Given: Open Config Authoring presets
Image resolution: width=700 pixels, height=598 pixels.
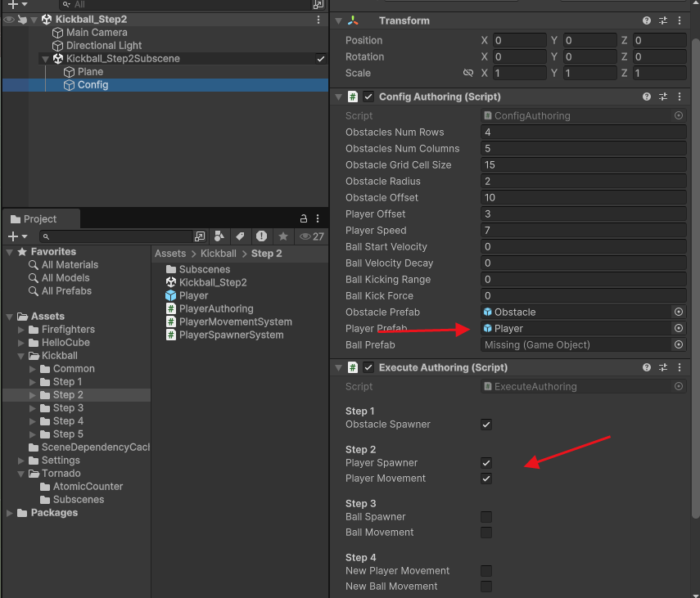Looking at the screenshot, I should (x=663, y=97).
